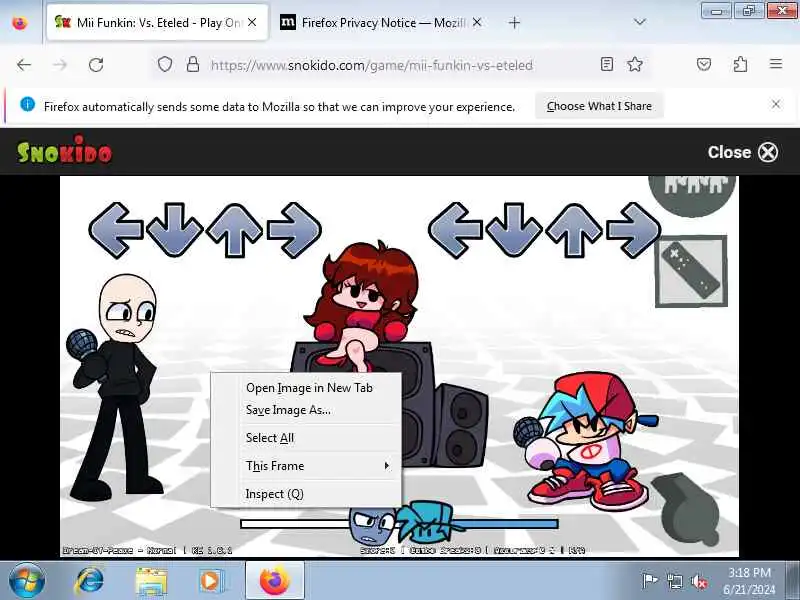Switch to Mii Funkin: Vs. Eteled tab
Image resolution: width=800 pixels, height=600 pixels.
click(157, 22)
